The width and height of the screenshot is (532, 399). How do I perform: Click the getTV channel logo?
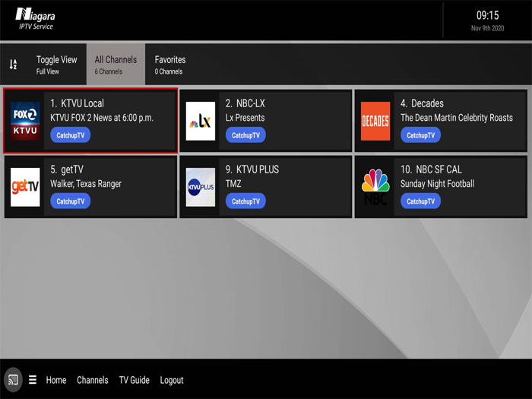coord(25,187)
